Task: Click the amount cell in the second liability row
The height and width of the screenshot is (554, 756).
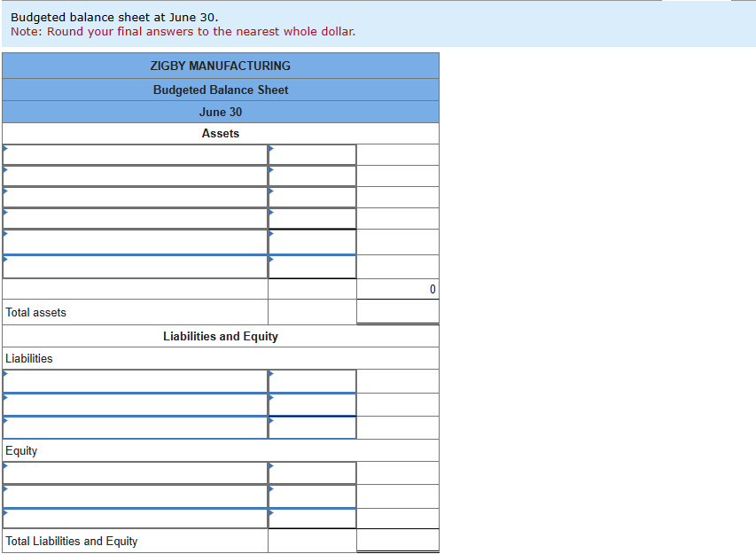Action: [x=311, y=405]
